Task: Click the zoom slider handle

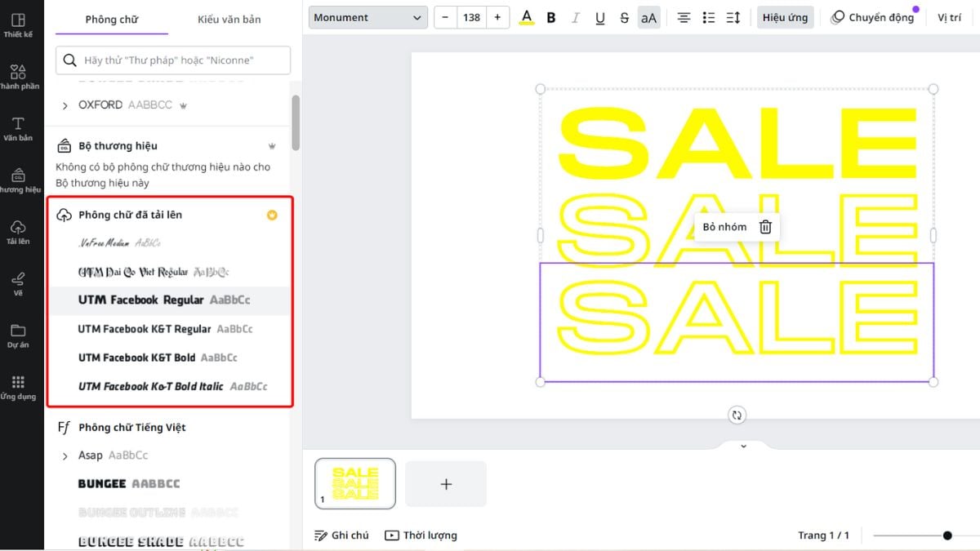Action: (x=947, y=535)
